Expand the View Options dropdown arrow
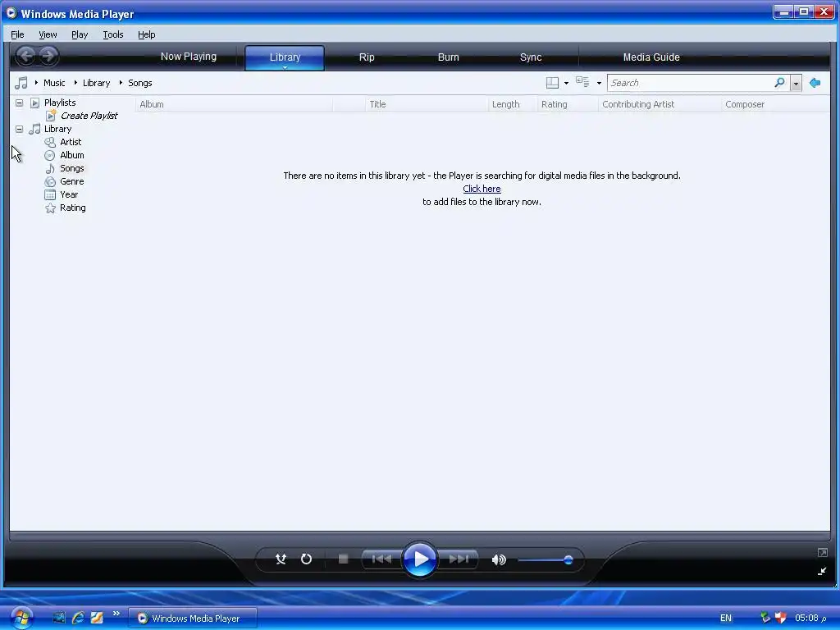Screen dimensions: 840x630 pyautogui.click(x=599, y=83)
